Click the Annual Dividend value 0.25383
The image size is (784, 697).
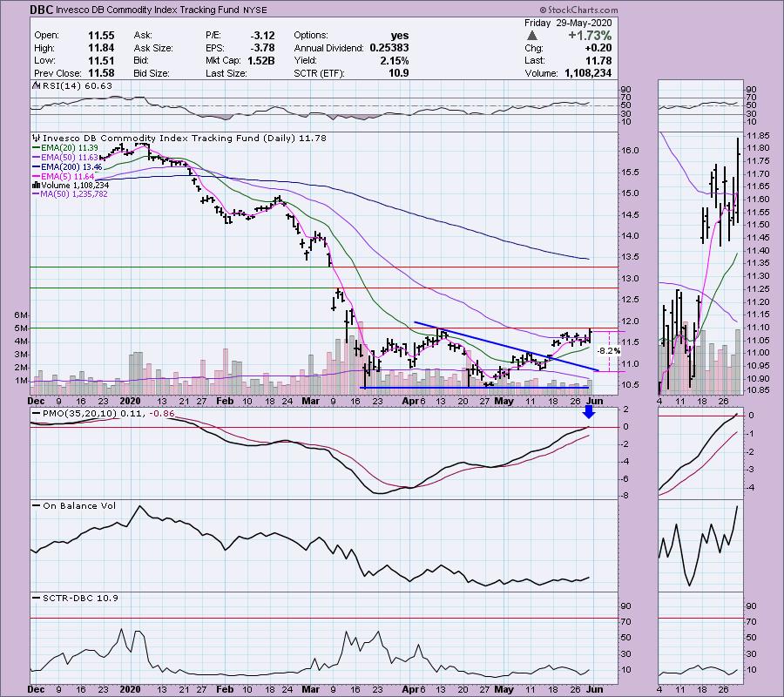(389, 48)
